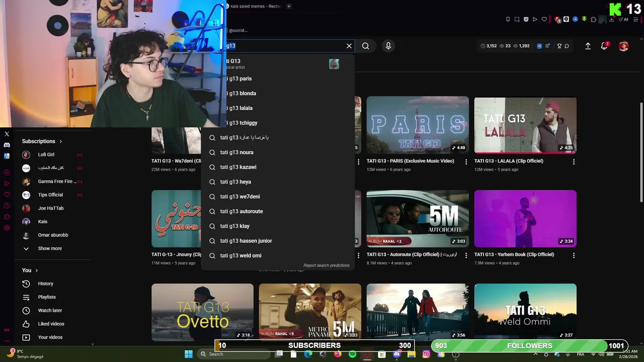
Task: Open the sidebar heart bookmarks icon
Action: click(x=7, y=195)
